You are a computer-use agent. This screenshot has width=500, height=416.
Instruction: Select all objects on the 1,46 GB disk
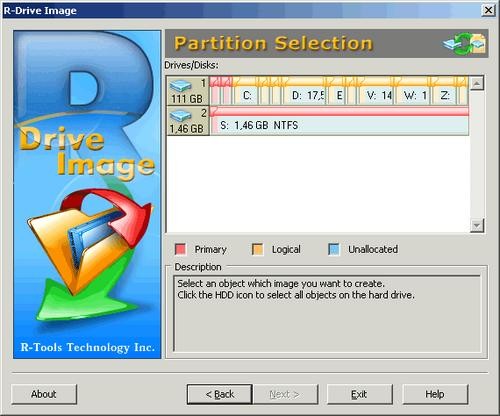point(187,121)
